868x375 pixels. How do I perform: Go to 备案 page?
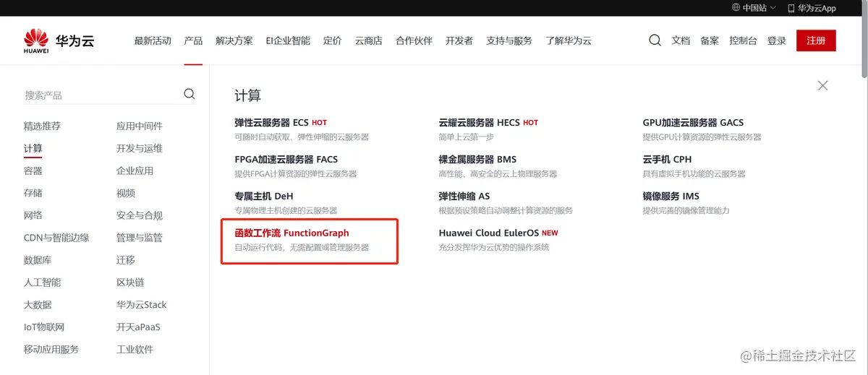[710, 40]
